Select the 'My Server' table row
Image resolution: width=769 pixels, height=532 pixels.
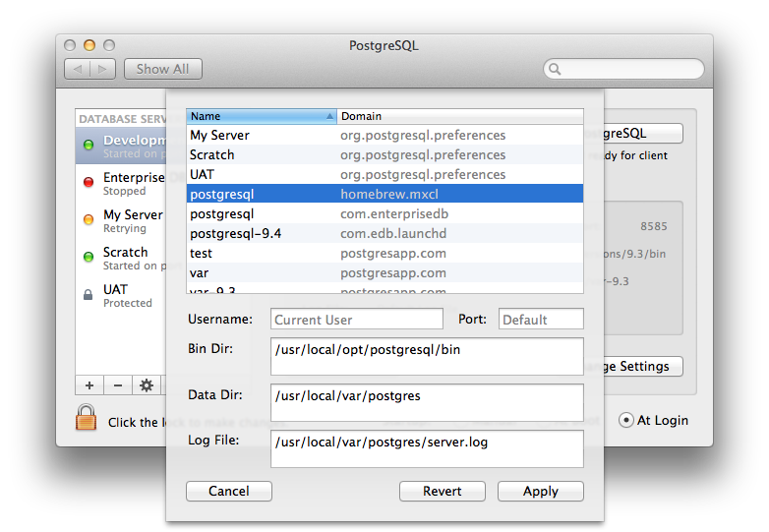(x=384, y=135)
